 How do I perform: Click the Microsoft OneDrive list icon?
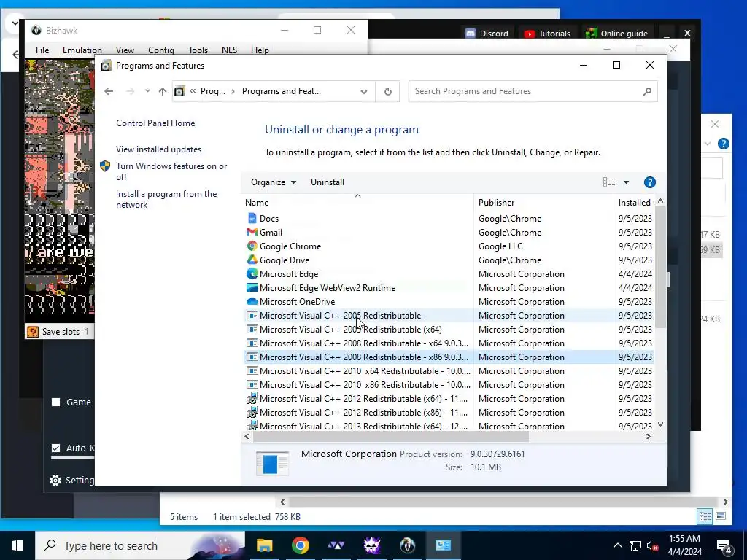[x=252, y=301]
